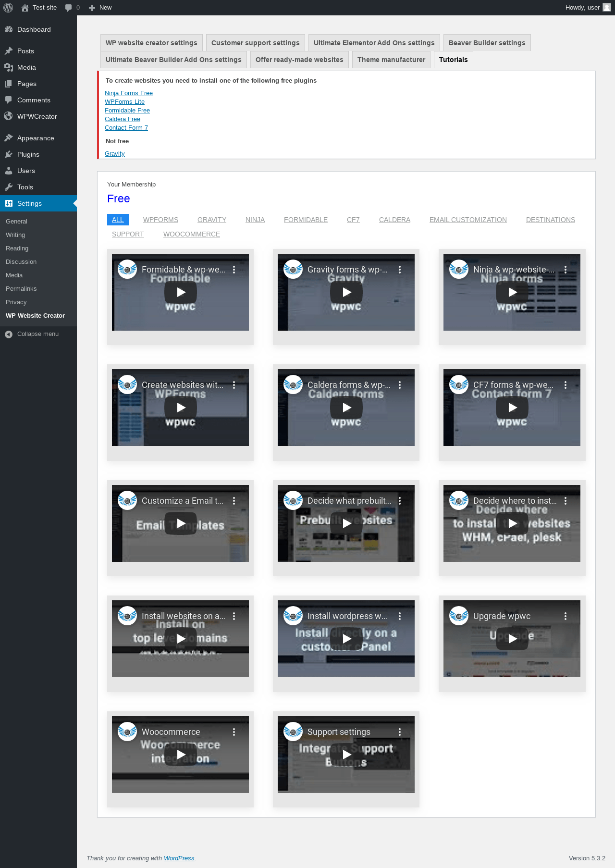This screenshot has height=868, width=615.
Task: Open three-dot menu on Upgrade wpwc video
Action: point(566,616)
